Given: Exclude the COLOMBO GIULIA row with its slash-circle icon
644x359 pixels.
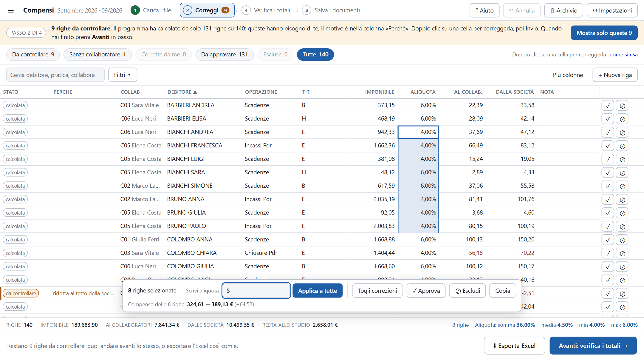Looking at the screenshot, I should tap(622, 266).
